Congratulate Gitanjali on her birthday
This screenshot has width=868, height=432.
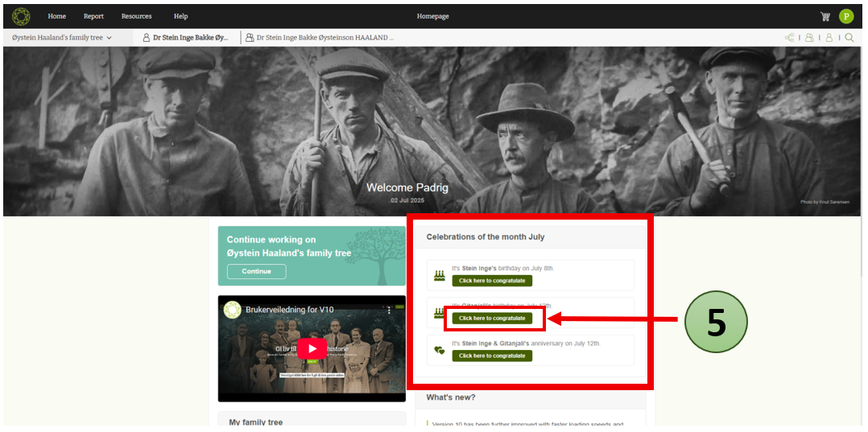[x=491, y=319]
